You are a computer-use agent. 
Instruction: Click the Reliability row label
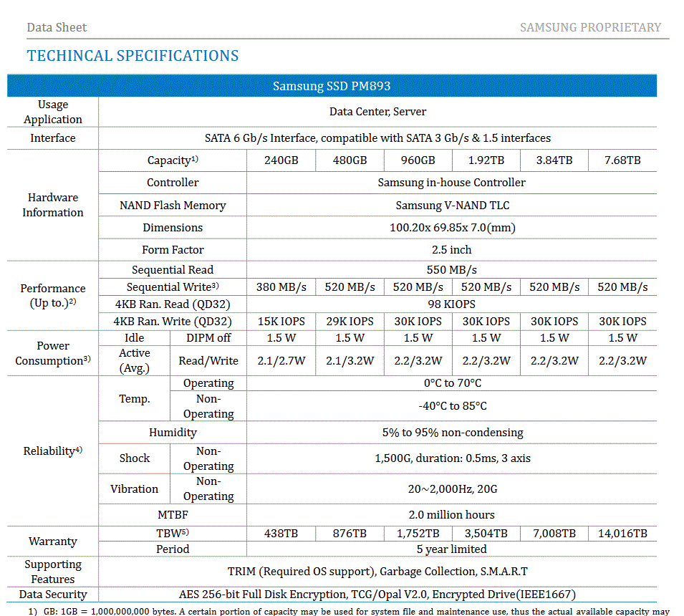[x=53, y=451]
